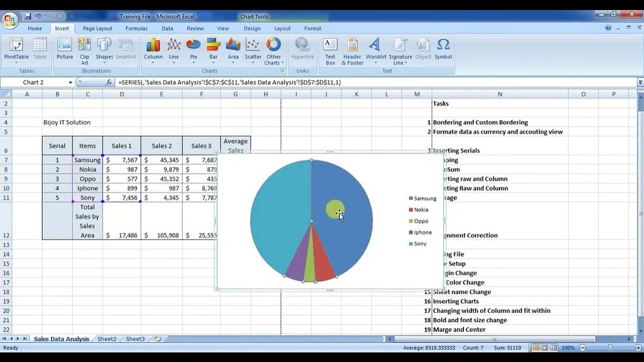The height and width of the screenshot is (362, 644).
Task: Open the Data ribbon tab
Action: click(168, 29)
